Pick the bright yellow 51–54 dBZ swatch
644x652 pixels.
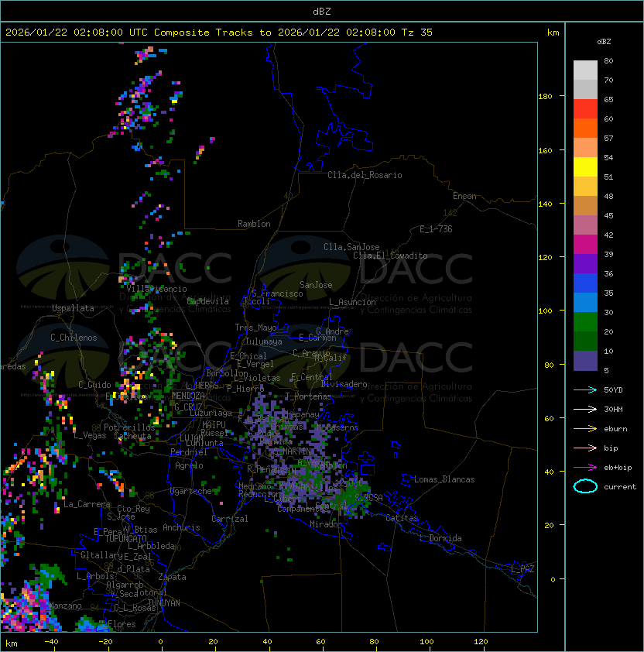tap(585, 167)
